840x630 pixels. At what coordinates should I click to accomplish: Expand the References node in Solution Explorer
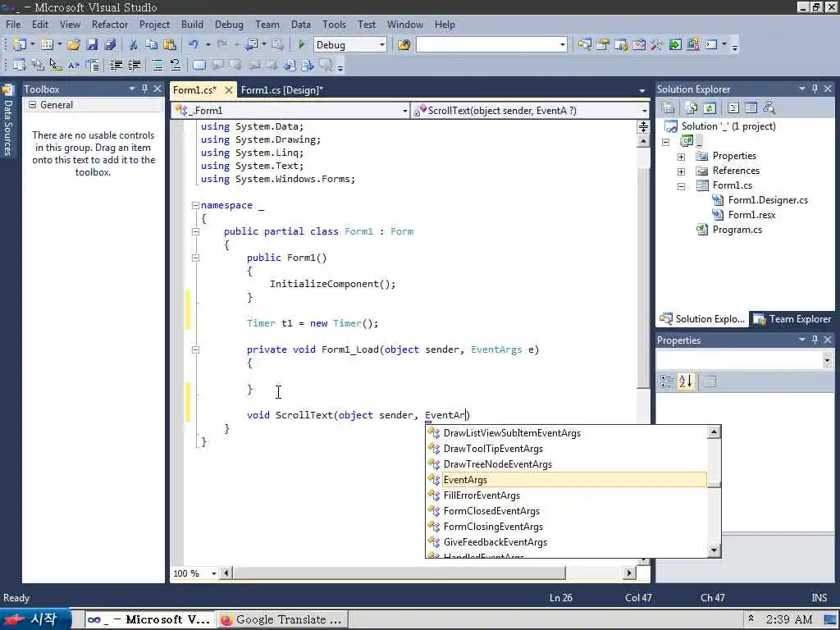tap(681, 171)
